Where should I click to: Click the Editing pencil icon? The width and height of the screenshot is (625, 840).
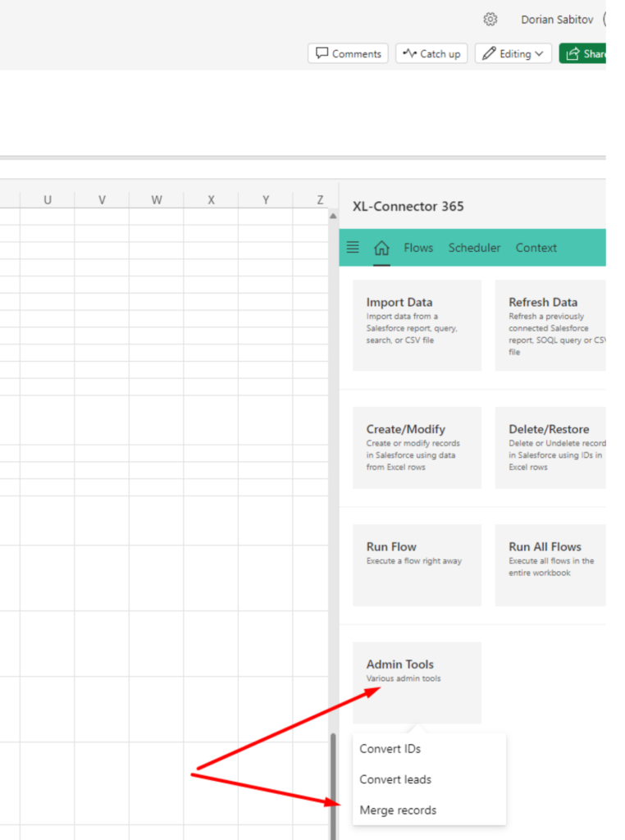coord(488,53)
